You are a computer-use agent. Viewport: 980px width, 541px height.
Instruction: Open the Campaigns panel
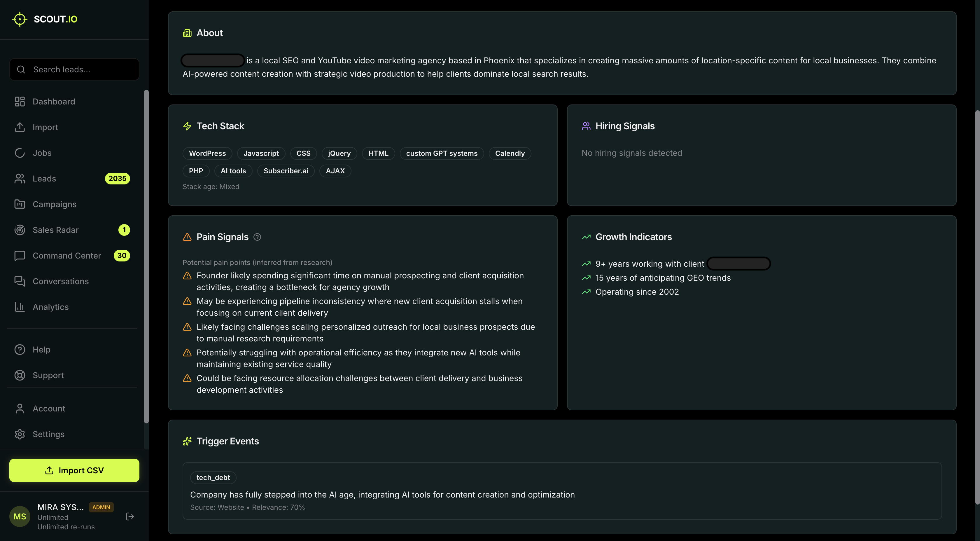tap(54, 204)
